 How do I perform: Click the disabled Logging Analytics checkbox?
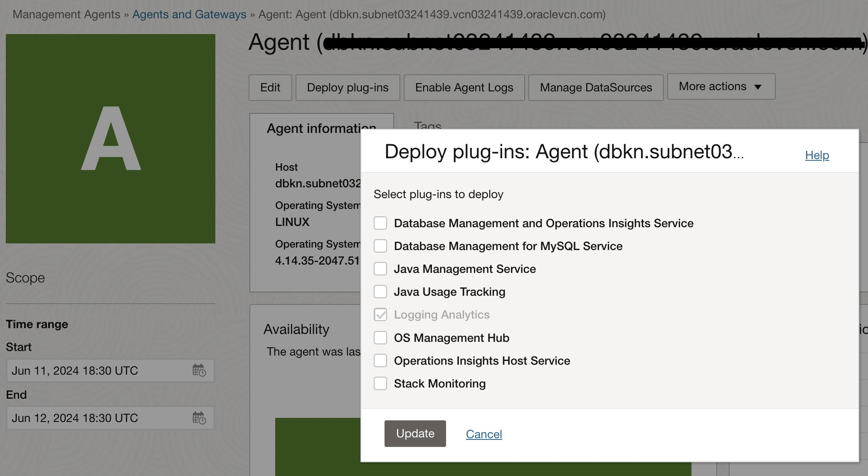tap(380, 314)
